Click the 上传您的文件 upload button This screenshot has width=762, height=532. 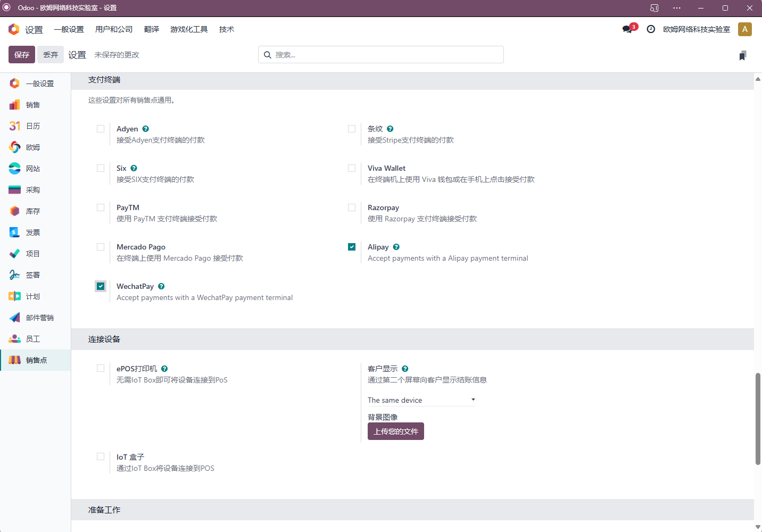click(396, 431)
